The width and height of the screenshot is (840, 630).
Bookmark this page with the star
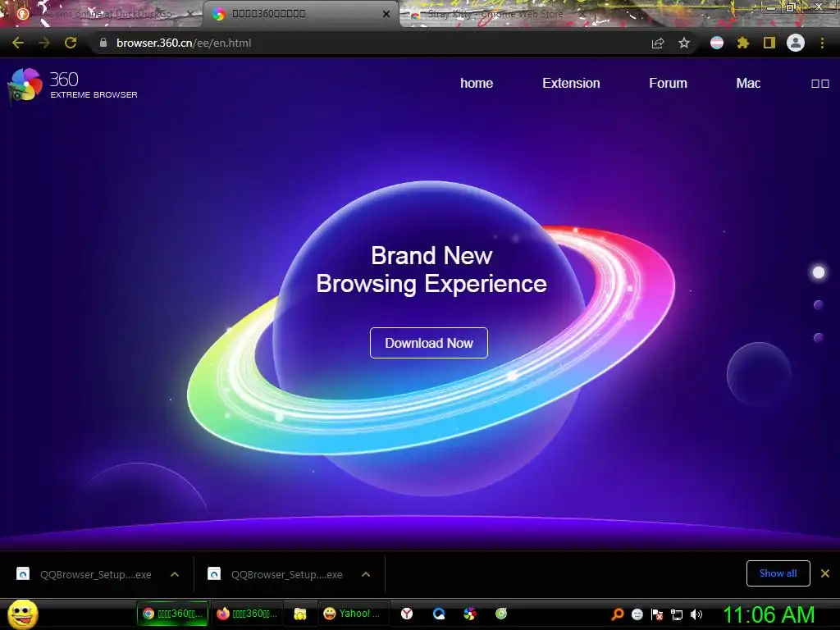(684, 43)
